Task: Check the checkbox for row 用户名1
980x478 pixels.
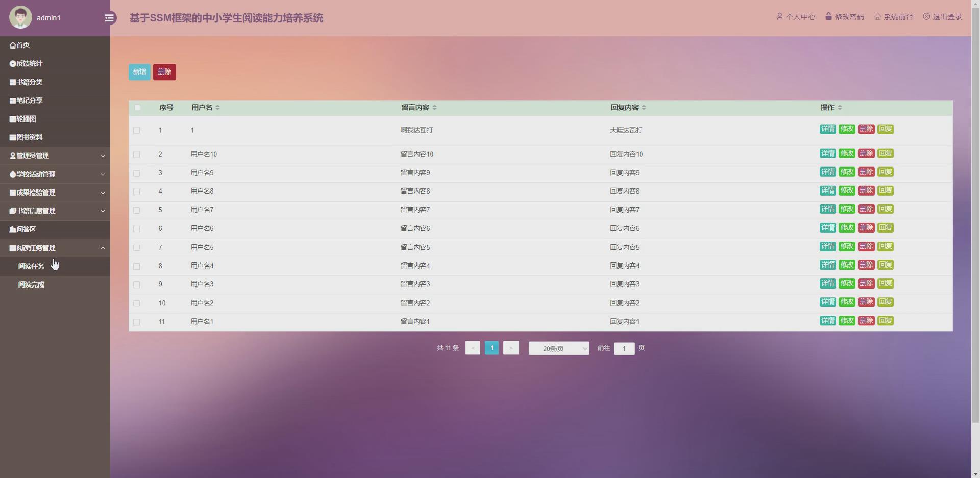Action: [136, 322]
